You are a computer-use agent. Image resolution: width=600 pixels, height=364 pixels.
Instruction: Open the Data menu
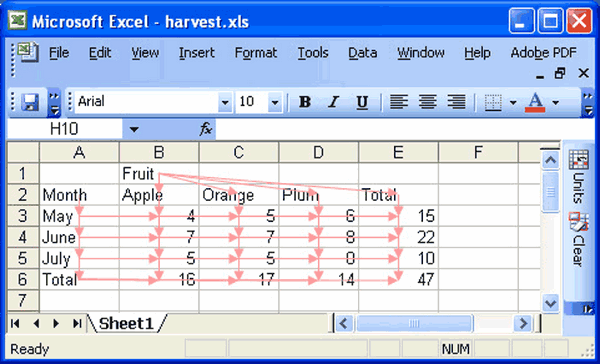pos(362,53)
